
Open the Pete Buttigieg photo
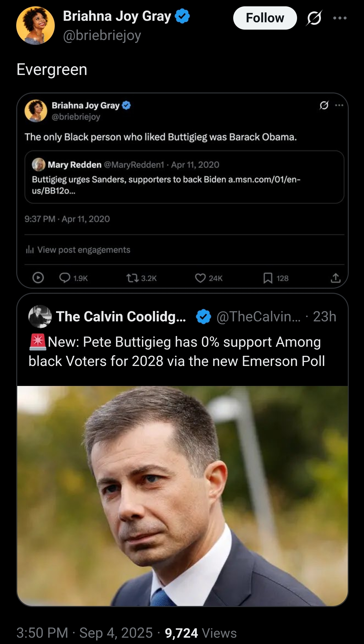coord(183,496)
